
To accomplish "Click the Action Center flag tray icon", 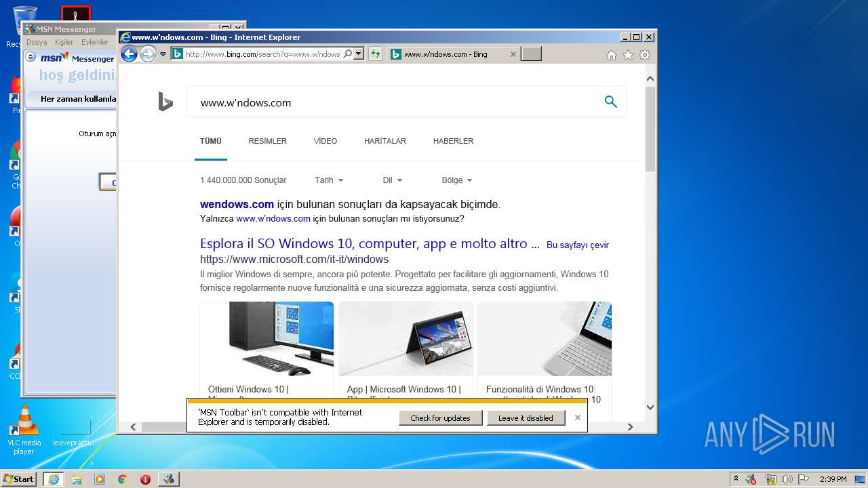I will point(805,479).
